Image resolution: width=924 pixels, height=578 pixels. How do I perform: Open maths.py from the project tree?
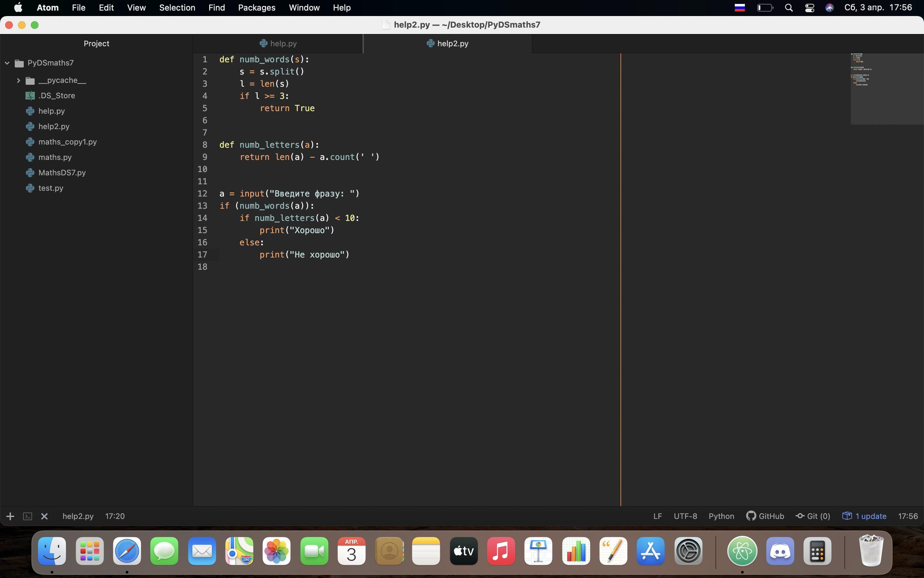coord(55,157)
